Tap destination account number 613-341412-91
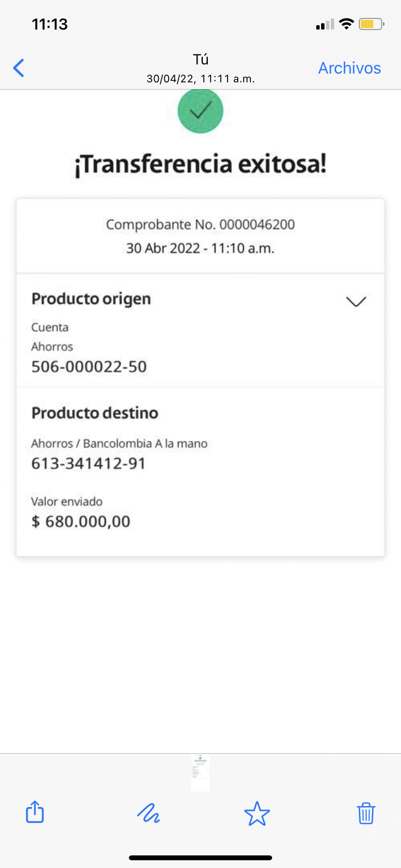 [x=89, y=464]
